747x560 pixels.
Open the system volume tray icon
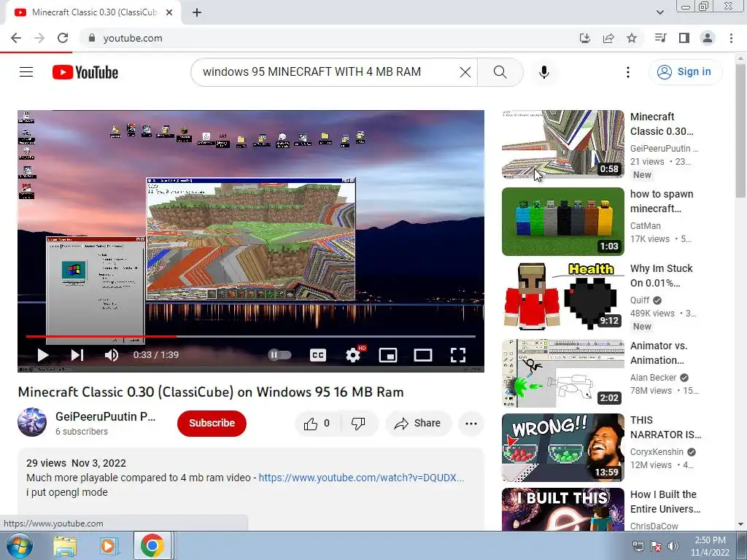coord(673,546)
